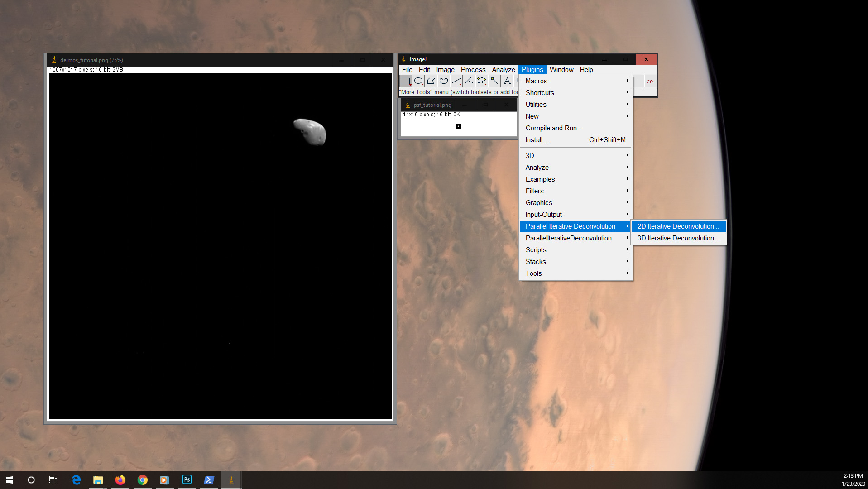Select the Freehand selection tool
The image size is (868, 489).
[444, 81]
